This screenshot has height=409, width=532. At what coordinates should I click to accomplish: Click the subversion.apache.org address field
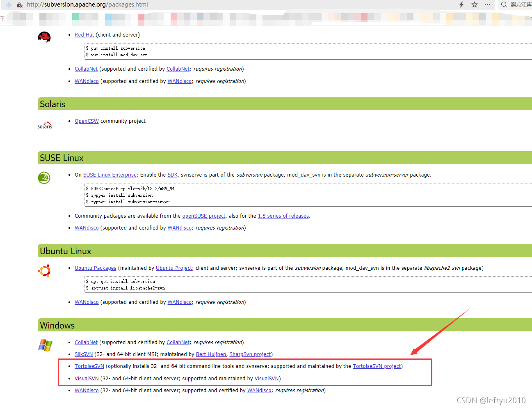coord(87,5)
